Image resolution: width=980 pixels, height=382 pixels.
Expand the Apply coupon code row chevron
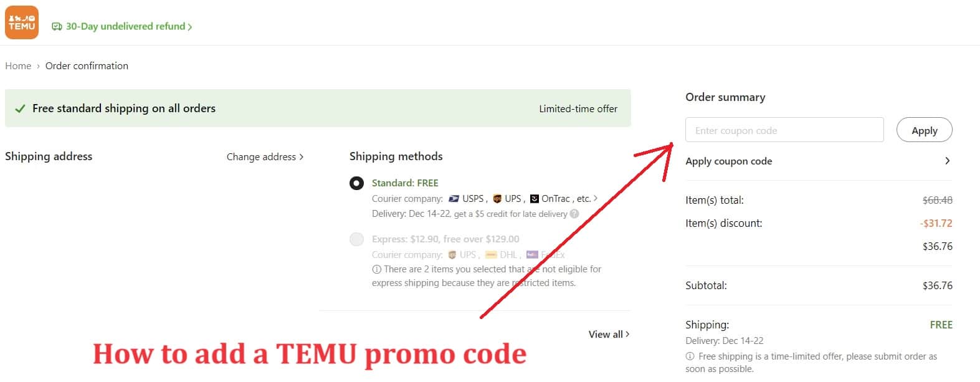click(947, 161)
